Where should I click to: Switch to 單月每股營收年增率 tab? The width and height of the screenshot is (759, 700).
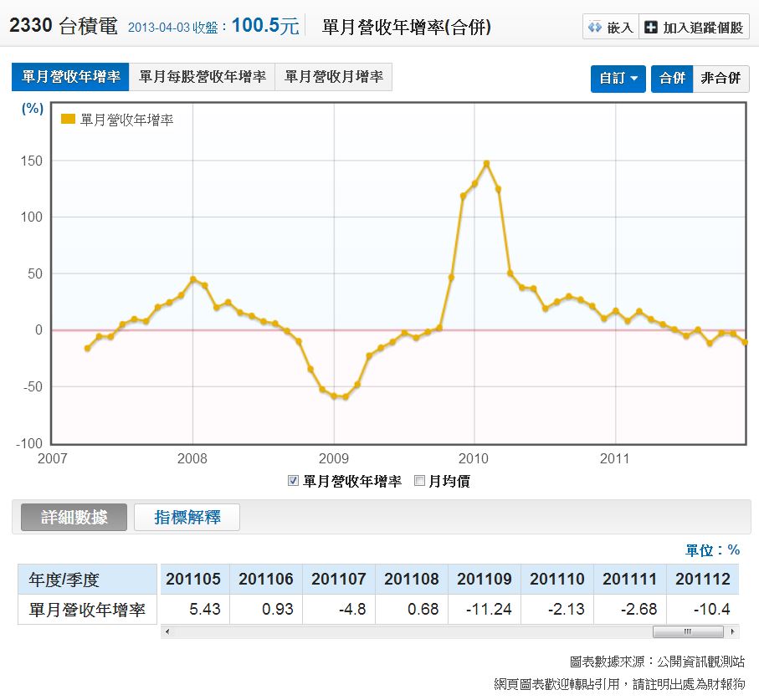click(203, 77)
